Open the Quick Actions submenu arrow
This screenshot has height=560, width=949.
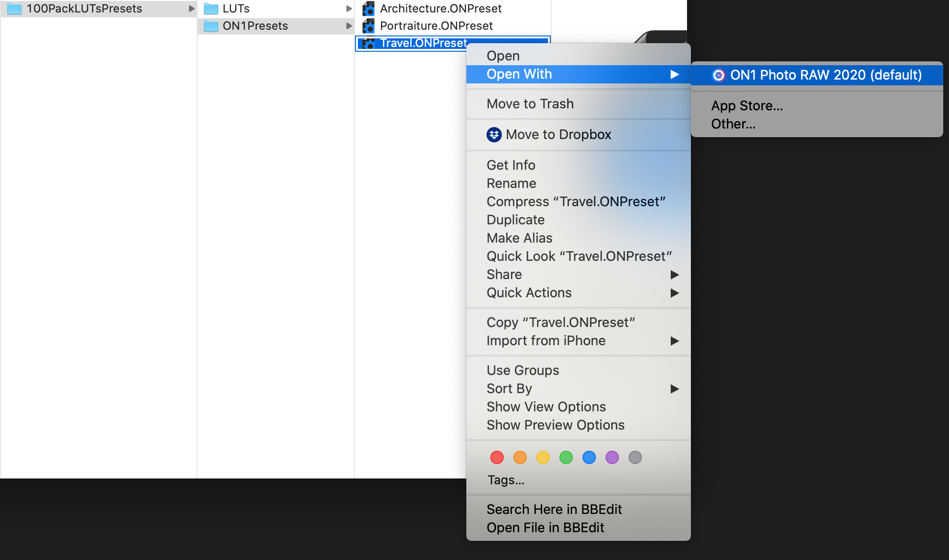tap(675, 293)
